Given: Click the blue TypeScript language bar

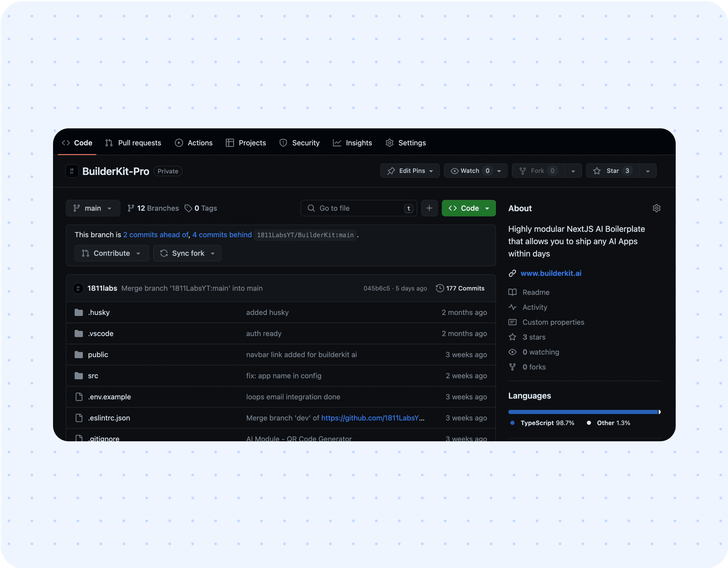Looking at the screenshot, I should 583,412.
